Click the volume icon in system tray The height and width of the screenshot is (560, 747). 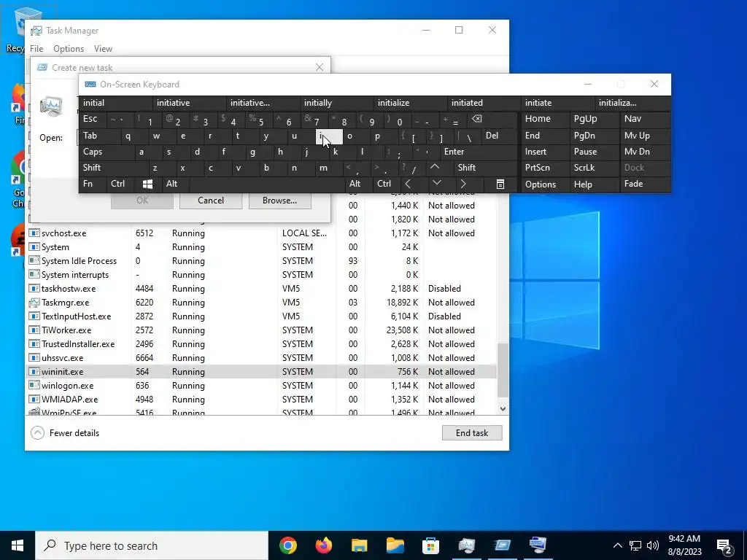tap(653, 545)
